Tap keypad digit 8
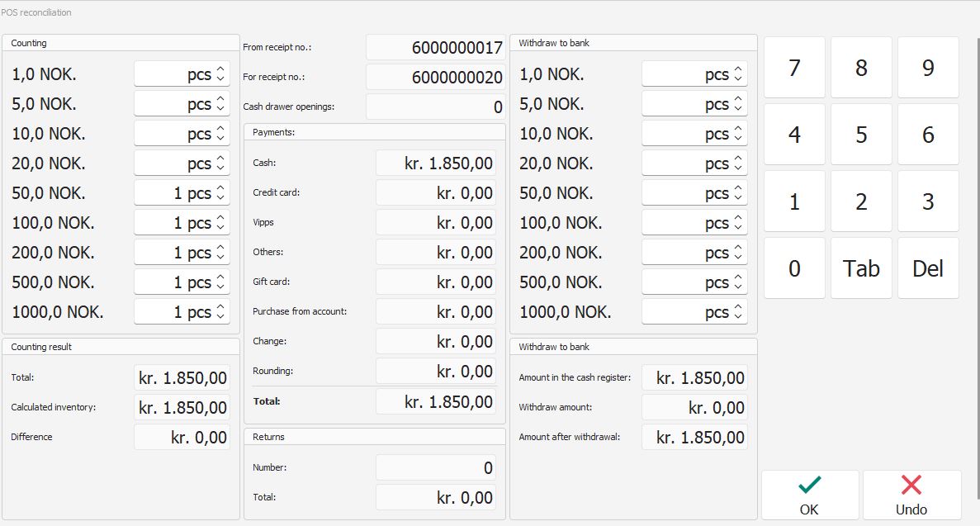 [861, 68]
